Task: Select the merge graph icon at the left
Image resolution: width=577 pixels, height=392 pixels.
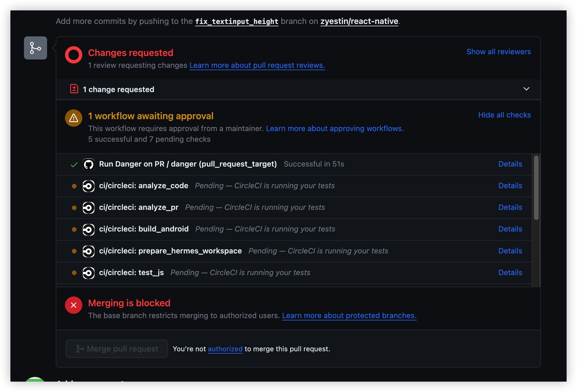Action: tap(35, 48)
